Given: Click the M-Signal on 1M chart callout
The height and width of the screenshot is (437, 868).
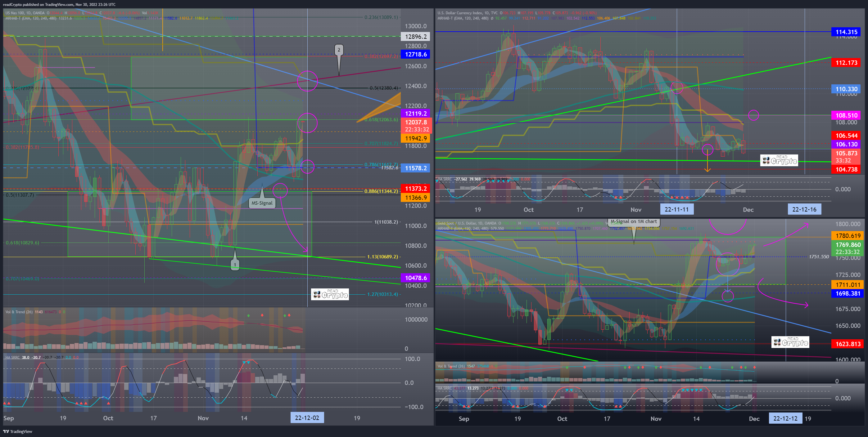Looking at the screenshot, I should [x=634, y=221].
